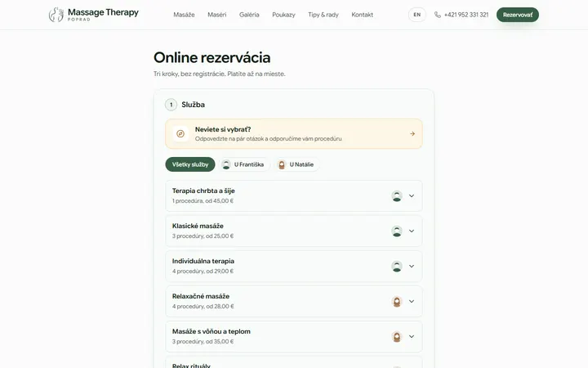Screen dimensions: 588x368
Task: Click the arrow icon in Neviete si vybrať banner
Action: 412,133
